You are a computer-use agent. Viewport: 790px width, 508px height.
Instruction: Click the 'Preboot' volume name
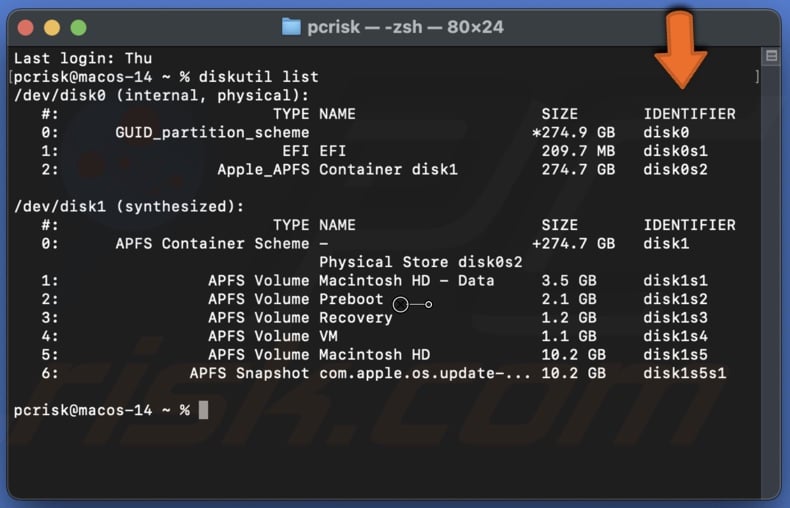(x=351, y=299)
